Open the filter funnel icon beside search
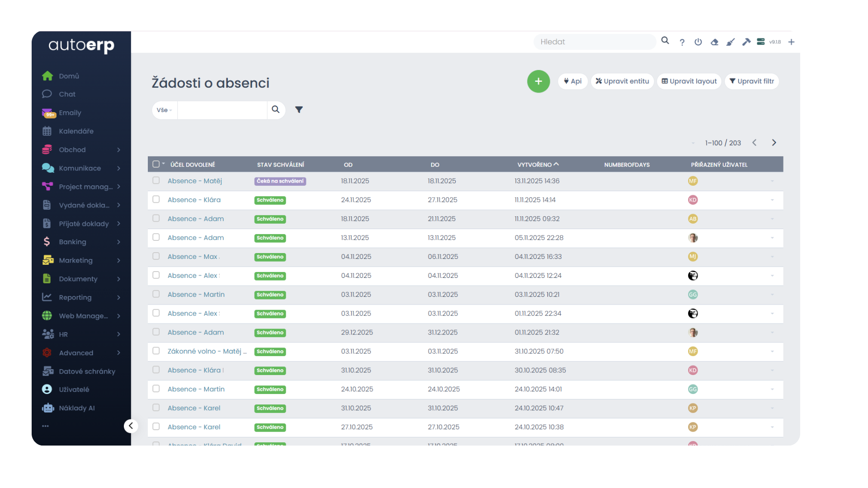Viewport: 868px width, 488px height. tap(299, 110)
